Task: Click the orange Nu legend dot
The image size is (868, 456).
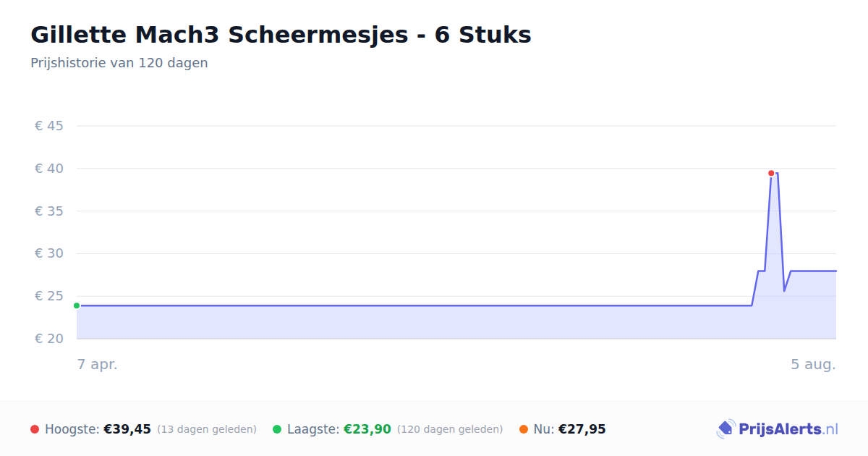Action: (x=524, y=429)
